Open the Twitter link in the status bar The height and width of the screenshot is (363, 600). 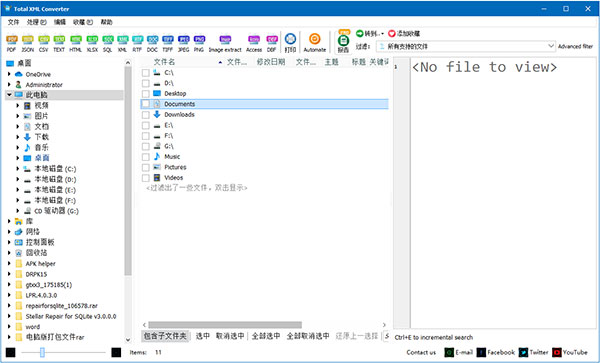pos(534,352)
